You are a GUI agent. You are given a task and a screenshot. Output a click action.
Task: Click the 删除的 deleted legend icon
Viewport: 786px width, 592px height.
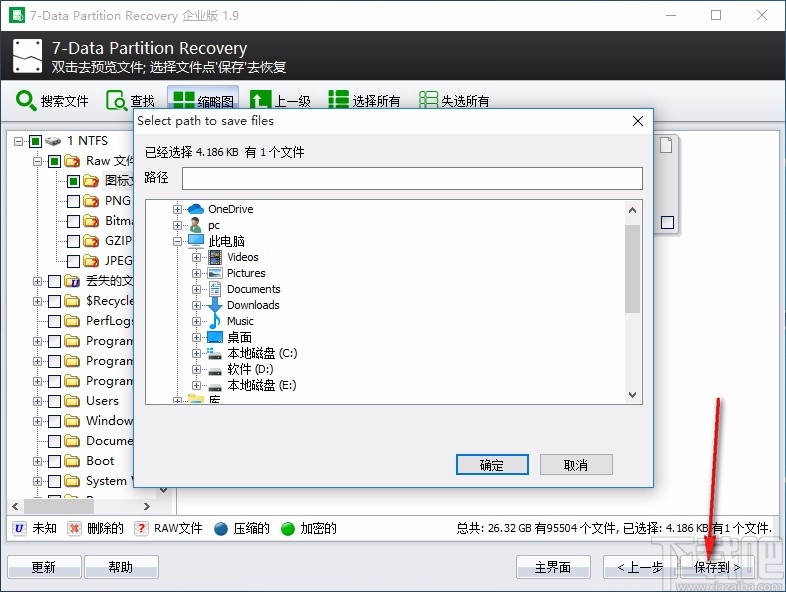click(x=74, y=528)
